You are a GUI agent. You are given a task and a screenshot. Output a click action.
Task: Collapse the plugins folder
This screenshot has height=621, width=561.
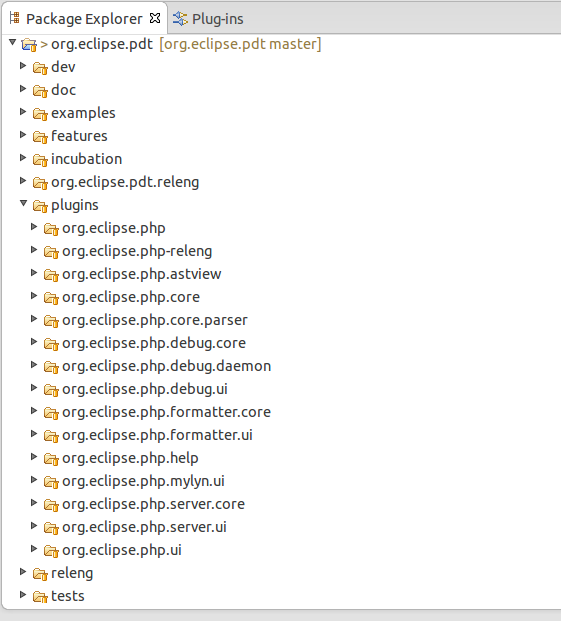pyautogui.click(x=23, y=204)
